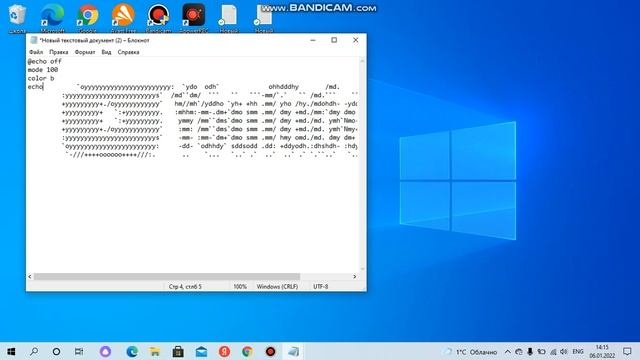The image size is (640, 360).
Task: Open the Справка menu
Action: [x=128, y=52]
